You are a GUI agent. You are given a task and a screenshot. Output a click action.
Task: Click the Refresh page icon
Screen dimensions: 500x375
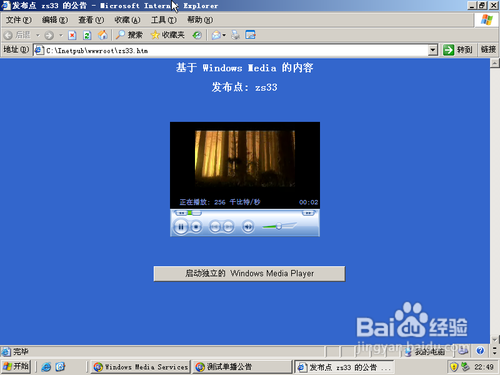(87, 35)
